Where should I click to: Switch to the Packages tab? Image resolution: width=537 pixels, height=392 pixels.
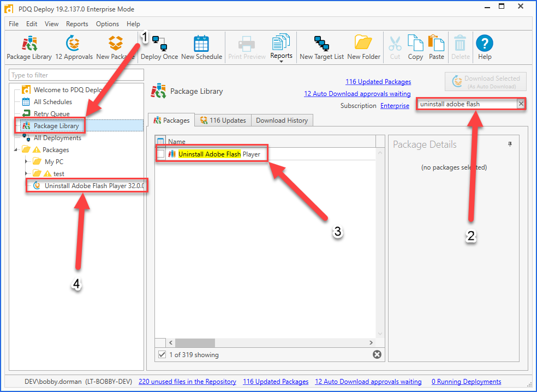(171, 120)
